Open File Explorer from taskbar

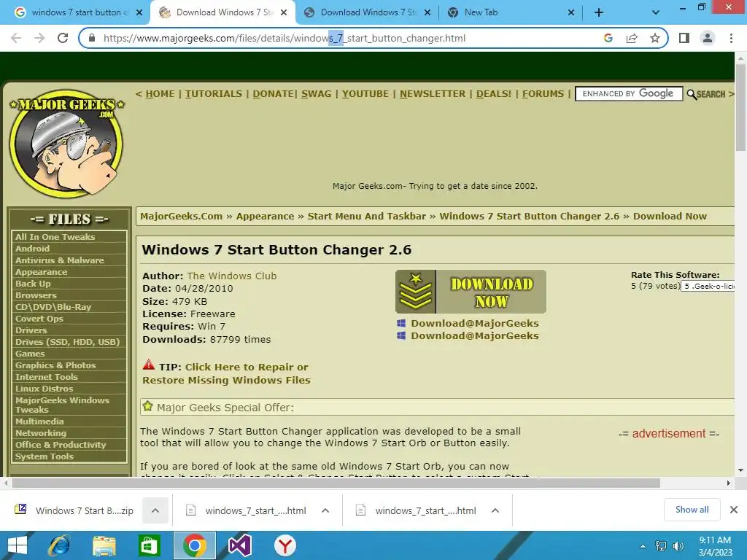pos(104,545)
